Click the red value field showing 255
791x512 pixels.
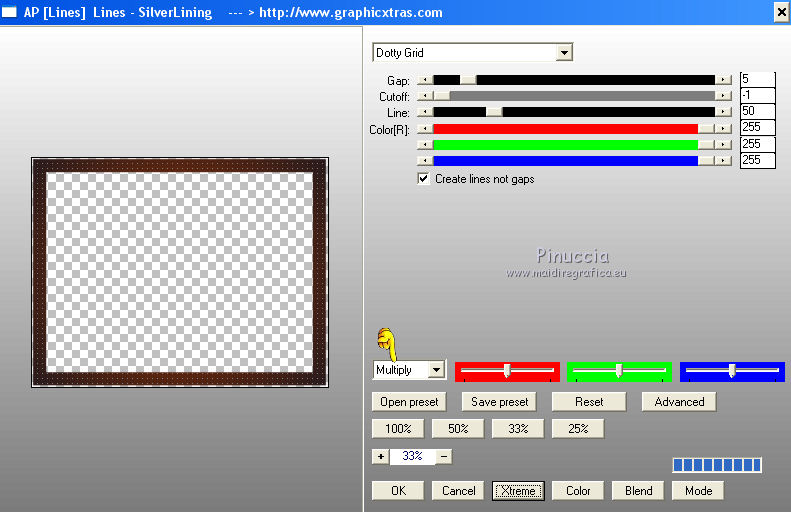pyautogui.click(x=757, y=128)
